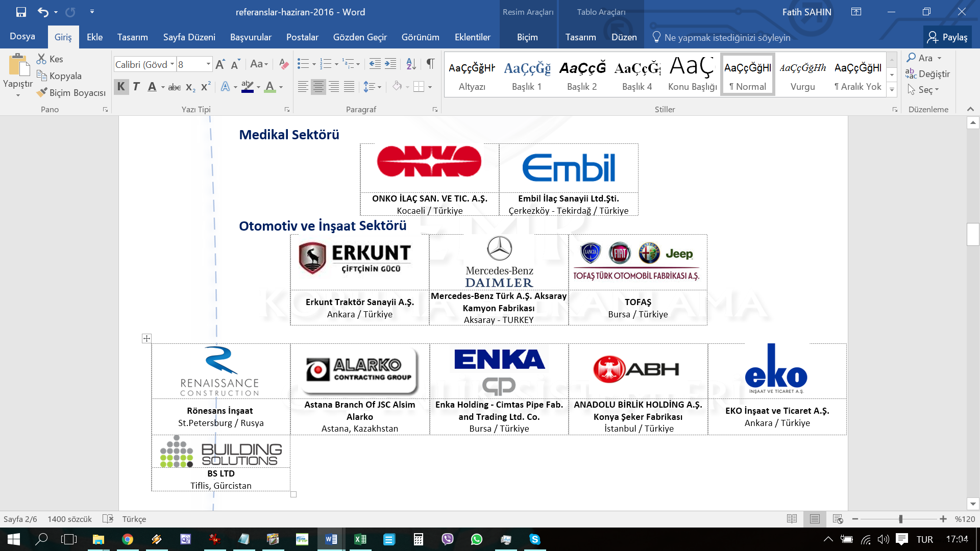
Task: Undo the last action
Action: (43, 12)
